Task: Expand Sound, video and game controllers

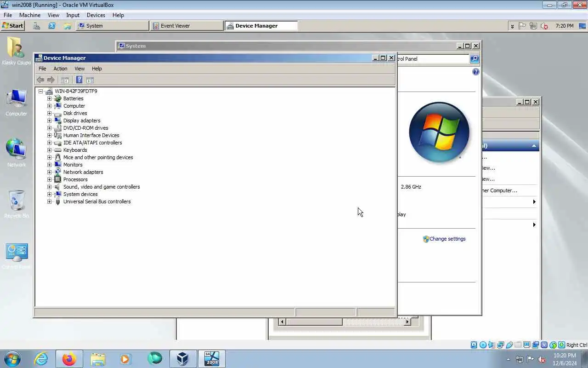Action: click(49, 187)
